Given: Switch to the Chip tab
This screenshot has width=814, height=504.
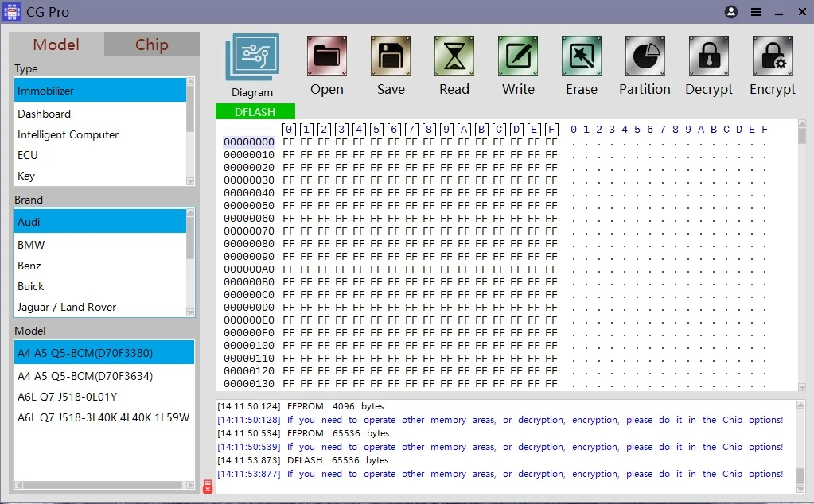Looking at the screenshot, I should pos(152,45).
